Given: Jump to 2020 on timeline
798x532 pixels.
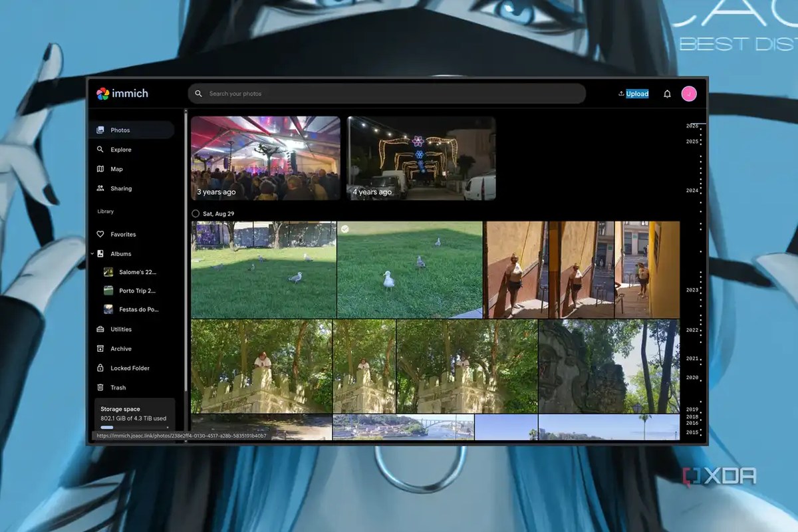Looking at the screenshot, I should point(692,378).
